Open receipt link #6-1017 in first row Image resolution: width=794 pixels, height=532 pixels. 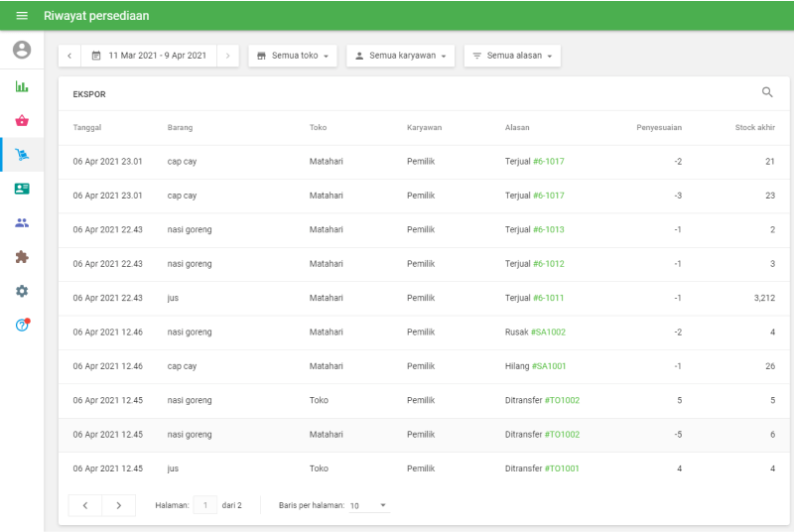pos(548,162)
